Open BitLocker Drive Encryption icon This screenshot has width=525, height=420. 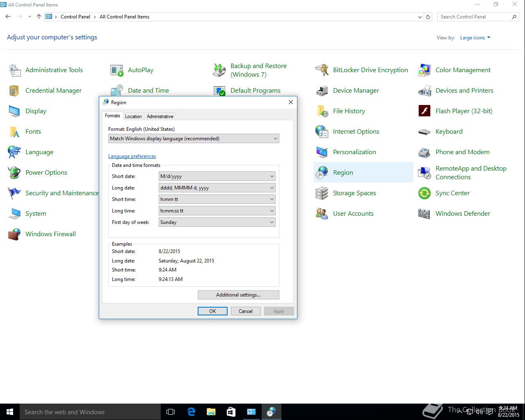coord(322,70)
